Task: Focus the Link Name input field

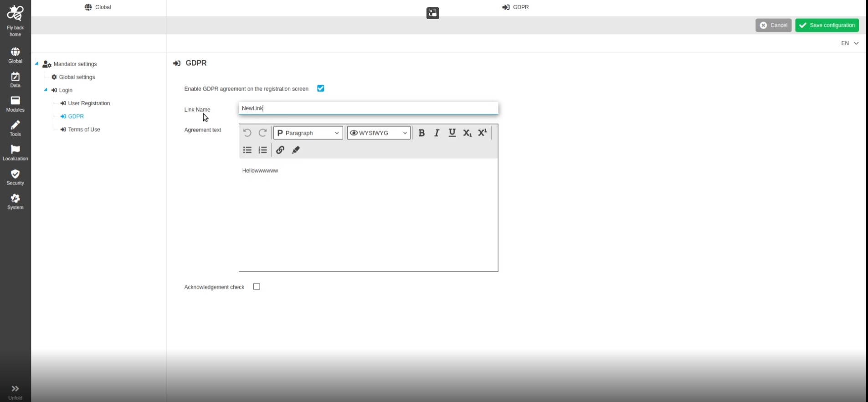Action: 369,108
